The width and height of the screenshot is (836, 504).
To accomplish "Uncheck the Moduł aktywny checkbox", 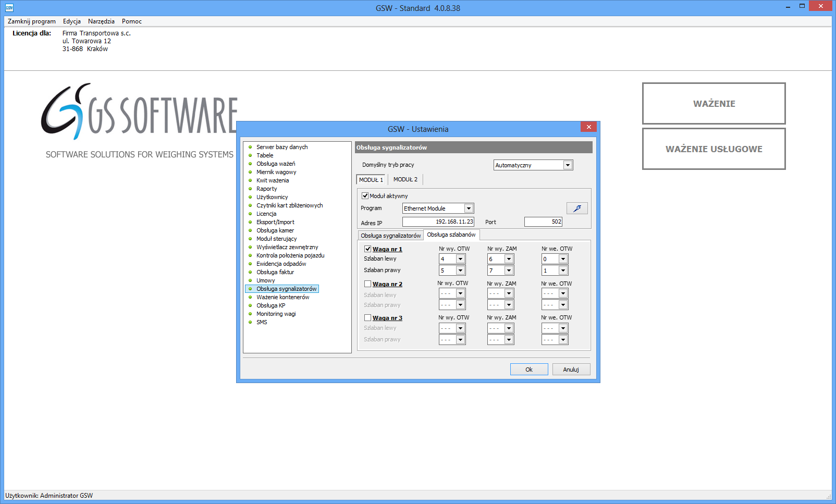I will [365, 196].
